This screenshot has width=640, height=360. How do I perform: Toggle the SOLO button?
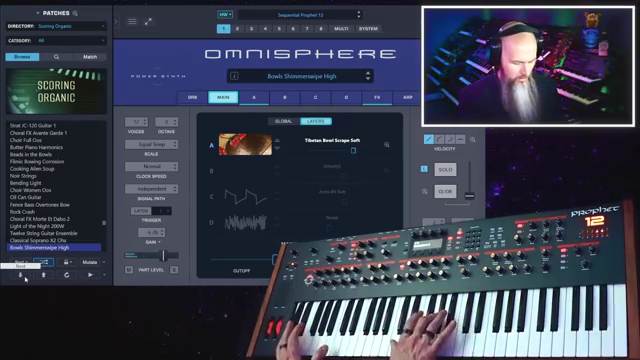(x=445, y=169)
